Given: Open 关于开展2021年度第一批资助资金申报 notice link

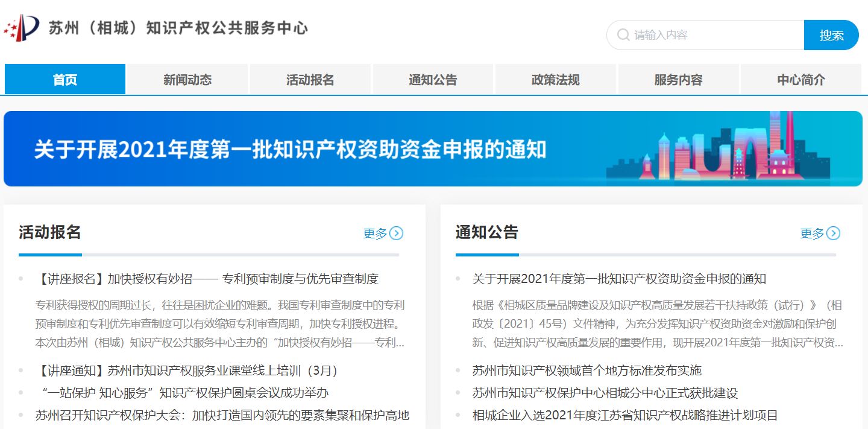Looking at the screenshot, I should (619, 279).
